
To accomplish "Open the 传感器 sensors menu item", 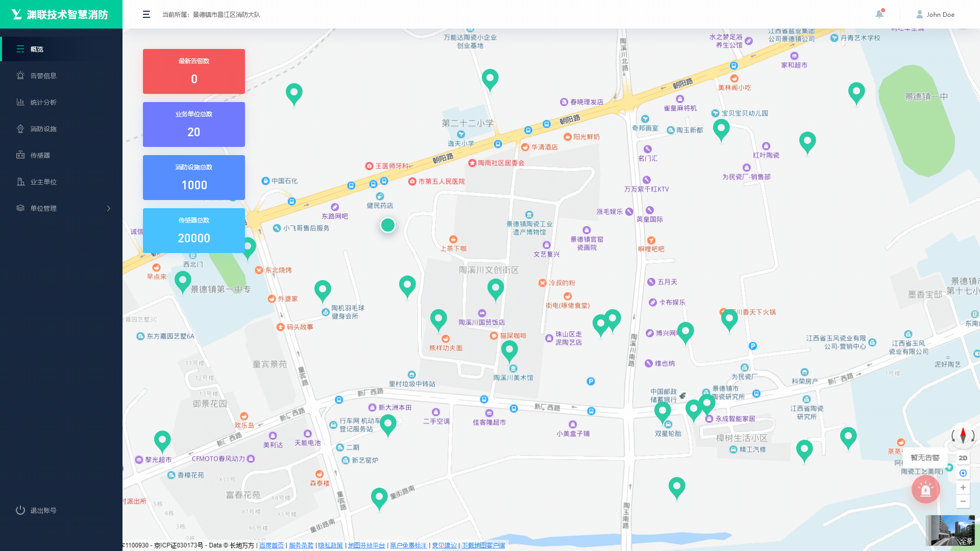I will tap(61, 155).
